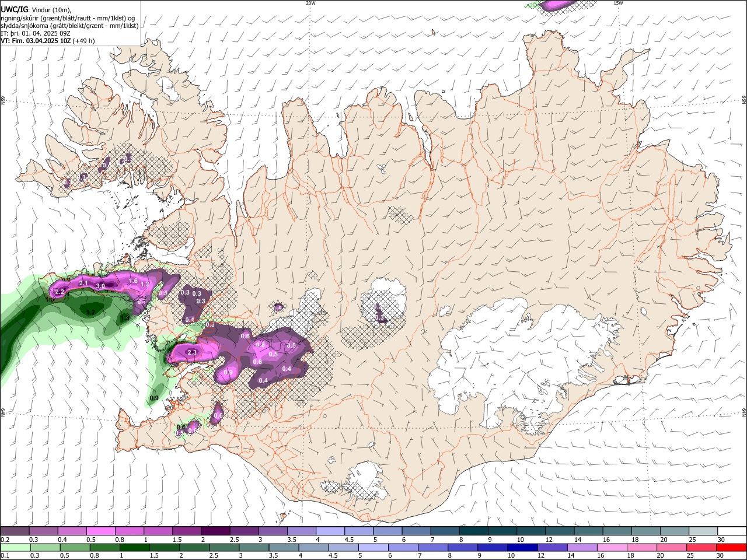Select the black 0.9 rain value offshore
Screen dimensions: 747x560
click(154, 398)
